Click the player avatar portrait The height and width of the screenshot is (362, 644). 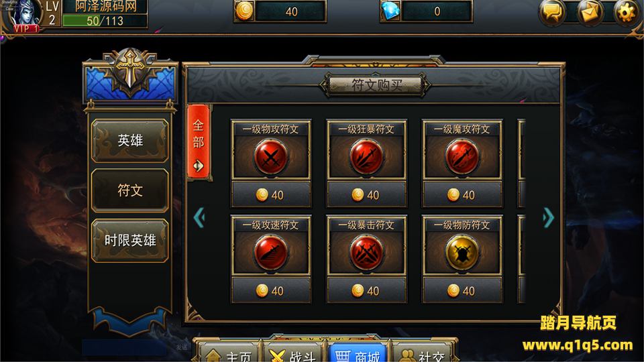pos(25,15)
